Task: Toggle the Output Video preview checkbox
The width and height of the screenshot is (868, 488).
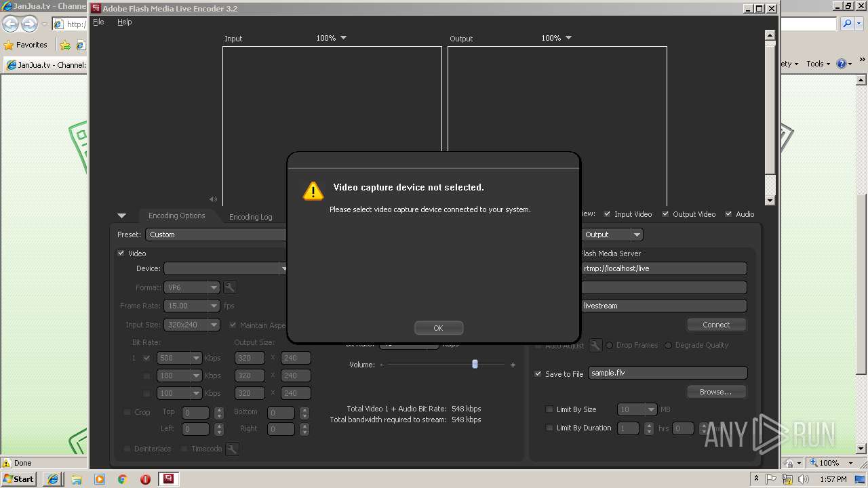Action: [666, 213]
